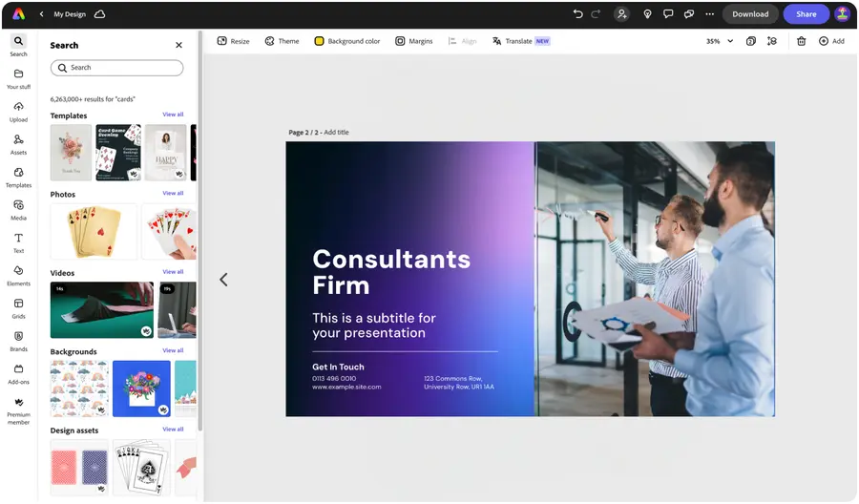Viewport: 859px width, 504px height.
Task: View all Backgrounds results
Action: coord(173,350)
